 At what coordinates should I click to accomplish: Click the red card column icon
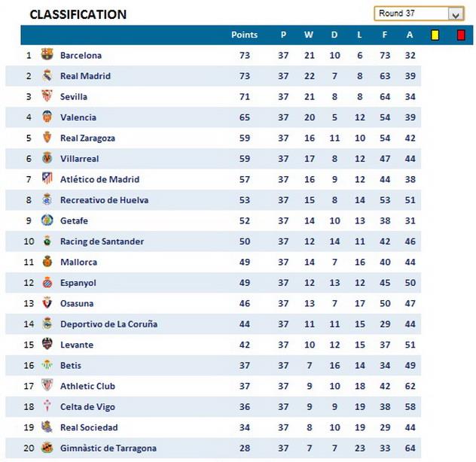(x=460, y=35)
